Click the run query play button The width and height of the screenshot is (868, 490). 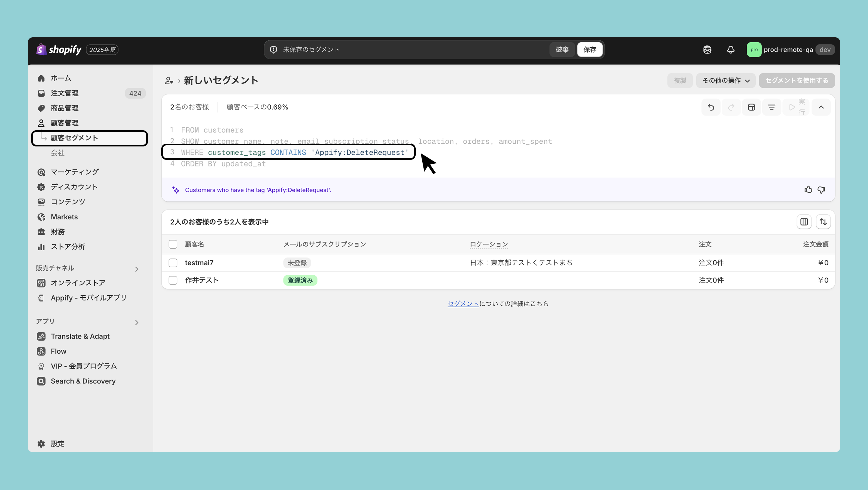click(797, 107)
